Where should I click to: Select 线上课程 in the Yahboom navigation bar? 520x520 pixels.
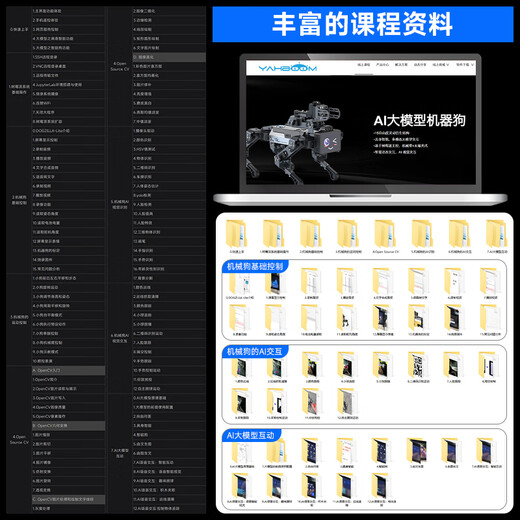(x=363, y=65)
